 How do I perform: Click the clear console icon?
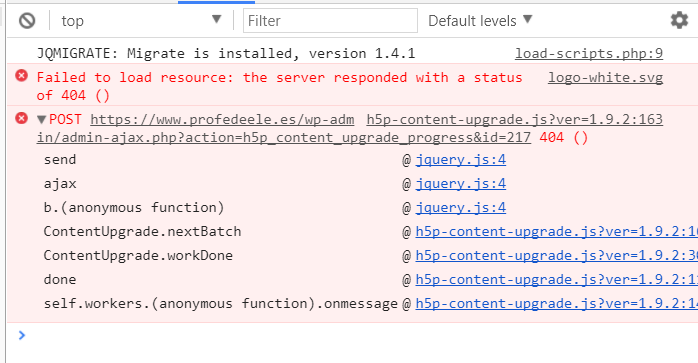pyautogui.click(x=27, y=20)
